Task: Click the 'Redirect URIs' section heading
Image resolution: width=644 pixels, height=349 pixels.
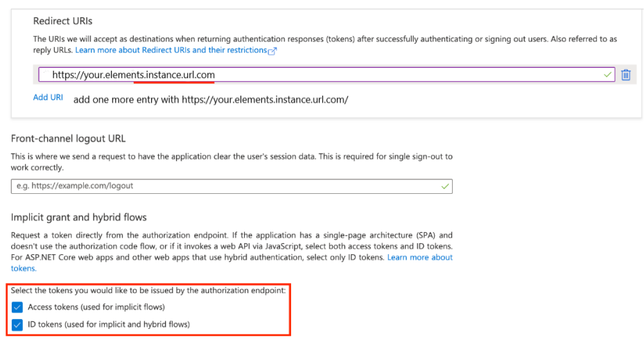Action: click(x=62, y=21)
